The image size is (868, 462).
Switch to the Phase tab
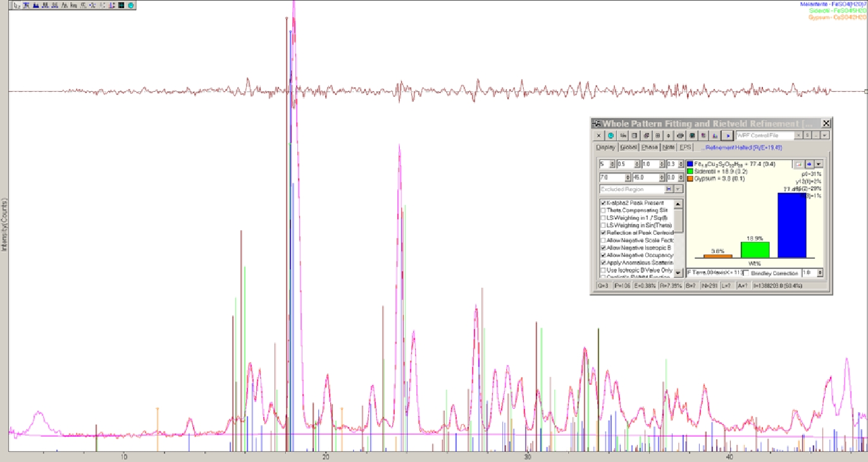coord(650,147)
